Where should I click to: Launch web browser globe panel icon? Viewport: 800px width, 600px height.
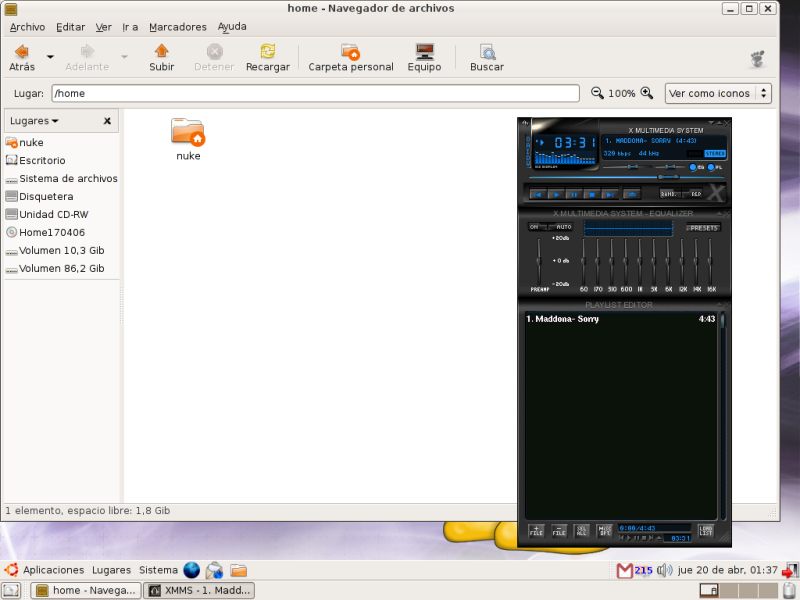[x=192, y=570]
